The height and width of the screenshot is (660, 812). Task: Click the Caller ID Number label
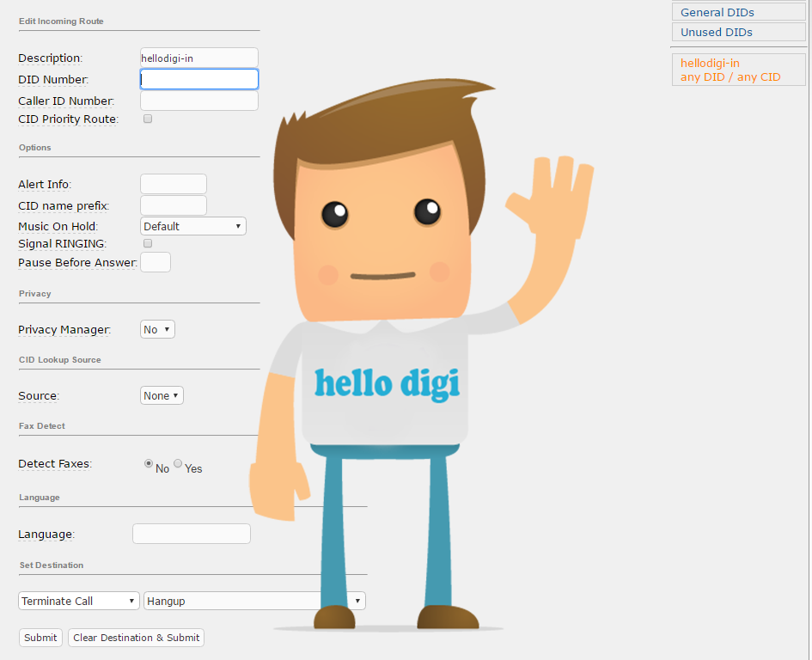(66, 101)
